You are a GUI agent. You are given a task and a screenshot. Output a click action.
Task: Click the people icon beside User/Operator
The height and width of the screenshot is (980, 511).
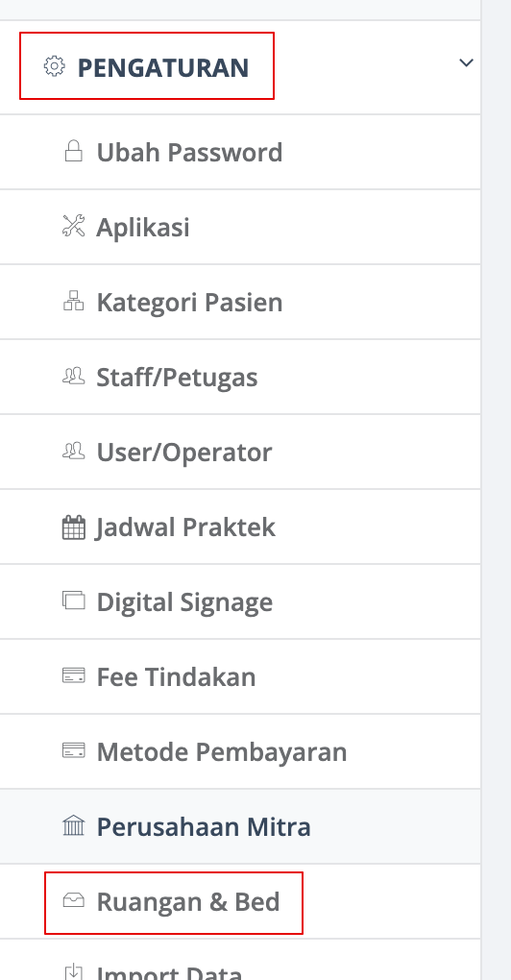[x=74, y=452]
